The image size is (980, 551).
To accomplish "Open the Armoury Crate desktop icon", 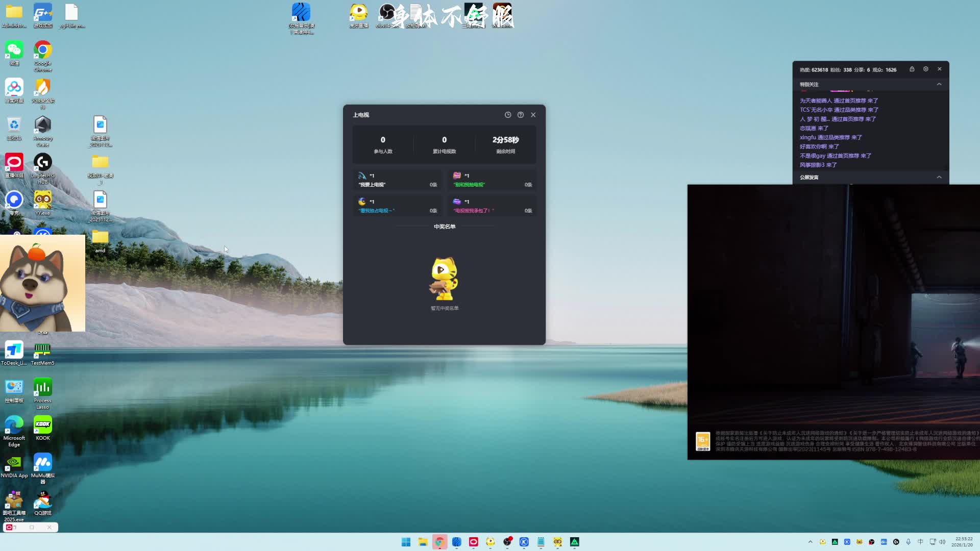I will point(43,126).
